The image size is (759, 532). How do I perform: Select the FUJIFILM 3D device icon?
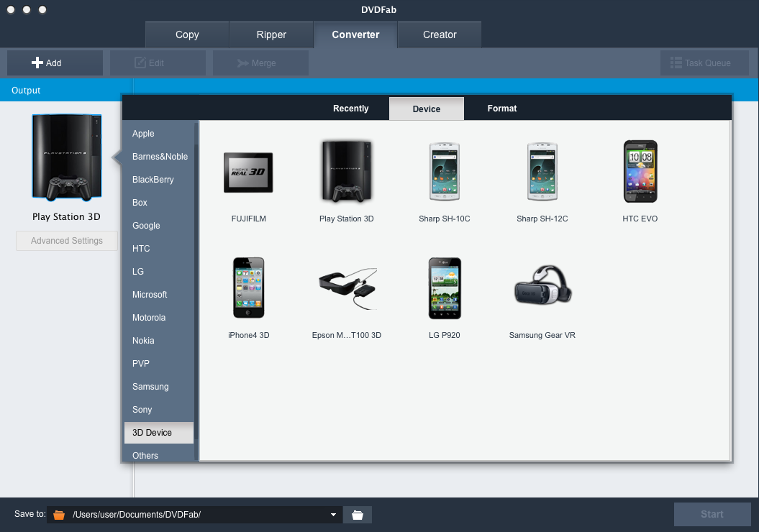click(248, 172)
